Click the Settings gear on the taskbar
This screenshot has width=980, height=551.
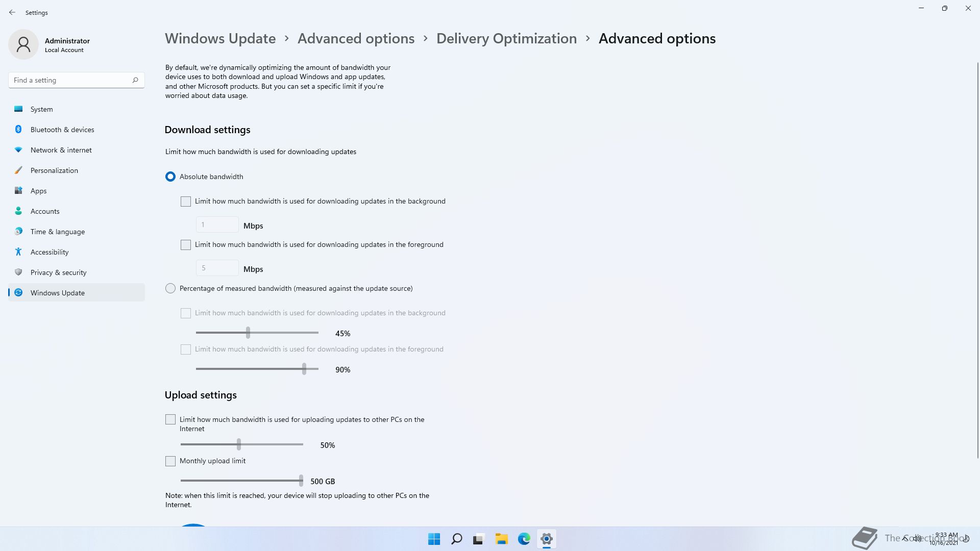point(546,539)
